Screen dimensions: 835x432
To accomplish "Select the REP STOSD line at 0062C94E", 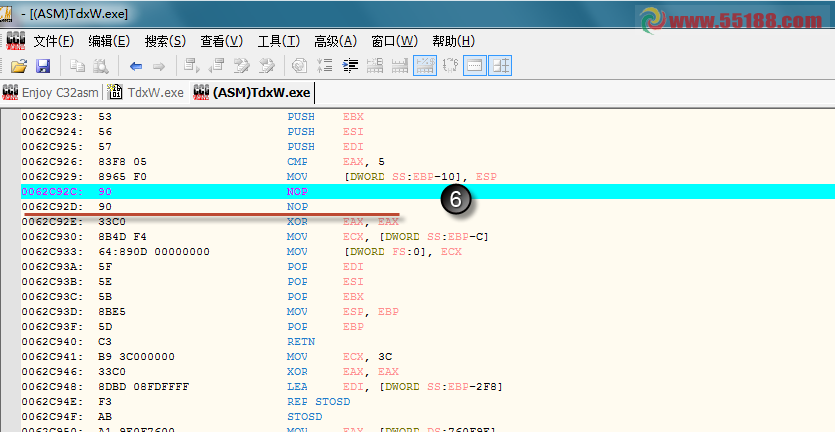I will (x=428, y=402).
